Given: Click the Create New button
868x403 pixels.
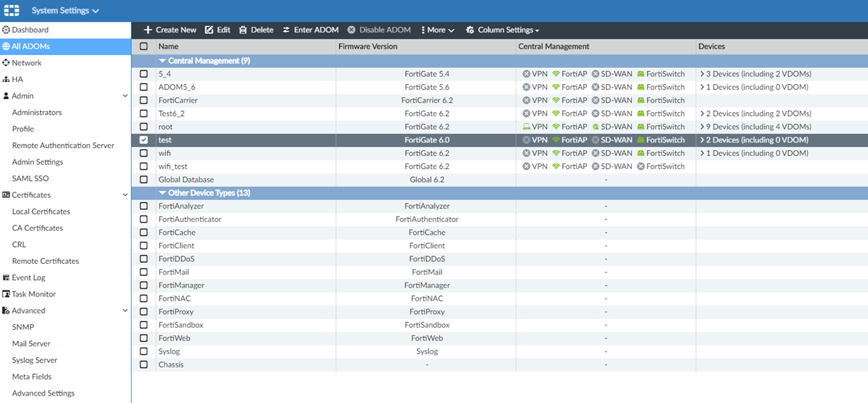Looking at the screenshot, I should pyautogui.click(x=170, y=30).
